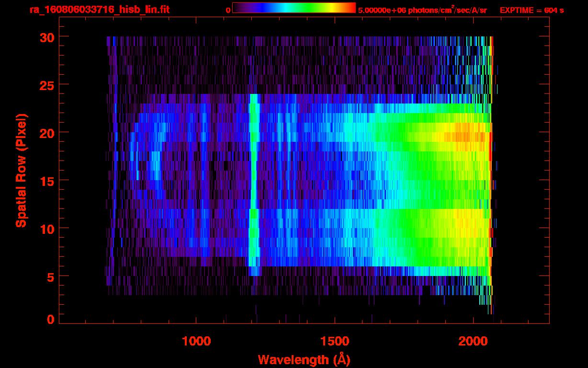Click the 1500 wavelength tick label
The image size is (588, 368).
tap(334, 341)
